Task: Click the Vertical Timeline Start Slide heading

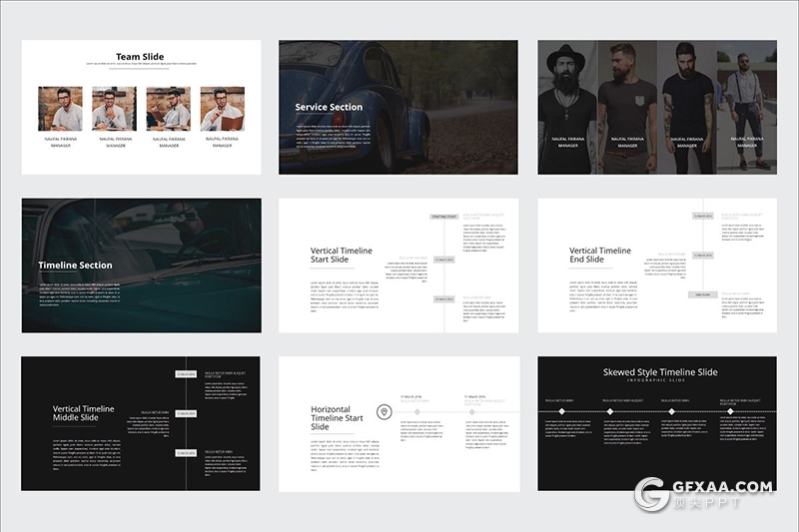Action: pyautogui.click(x=342, y=256)
